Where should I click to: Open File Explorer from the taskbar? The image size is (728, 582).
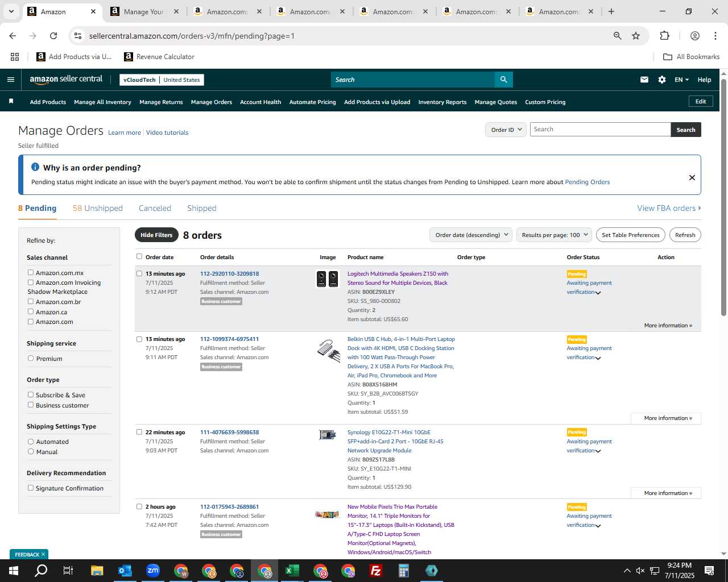pyautogui.click(x=97, y=571)
